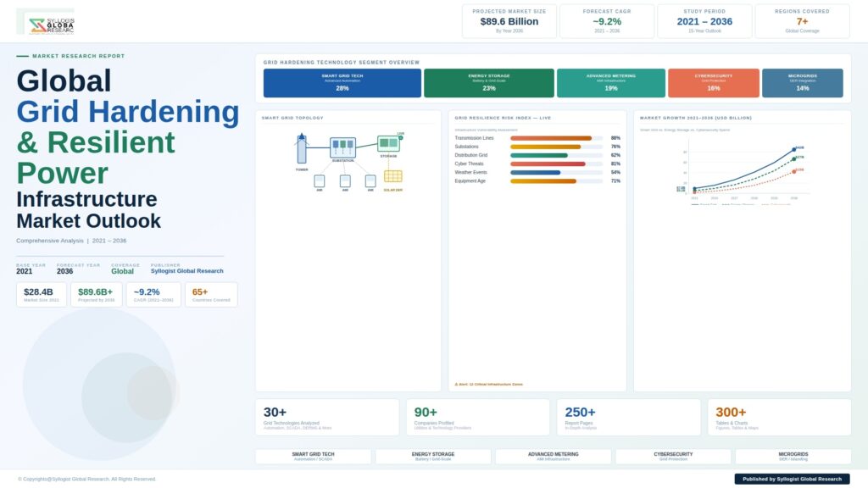Click the orange cybersecurity end marker on chart
The height and width of the screenshot is (488, 868).
coord(794,171)
